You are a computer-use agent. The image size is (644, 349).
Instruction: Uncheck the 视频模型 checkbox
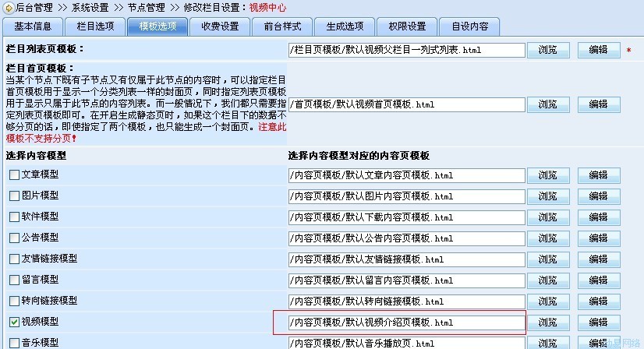(14, 322)
